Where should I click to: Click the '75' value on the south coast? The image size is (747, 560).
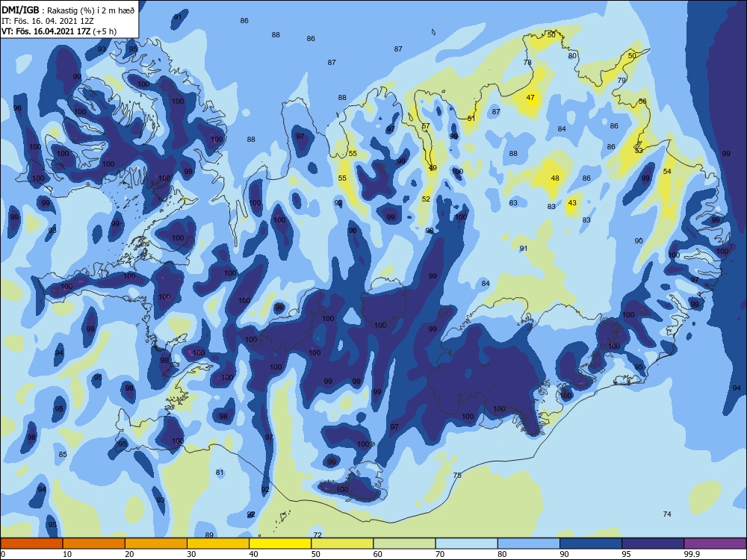point(457,475)
